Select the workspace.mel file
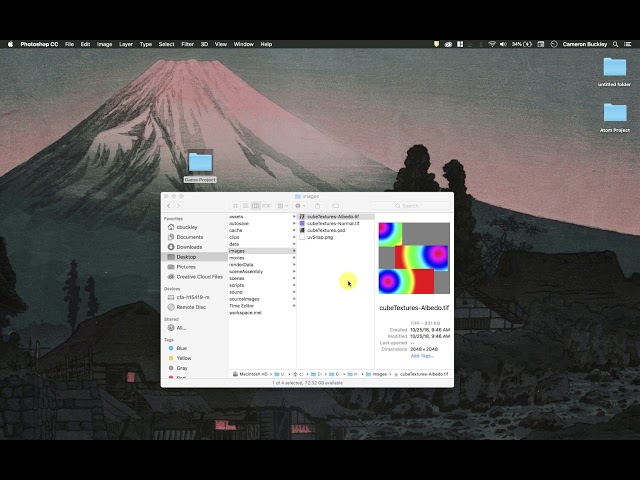The image size is (640, 480). tap(262, 313)
